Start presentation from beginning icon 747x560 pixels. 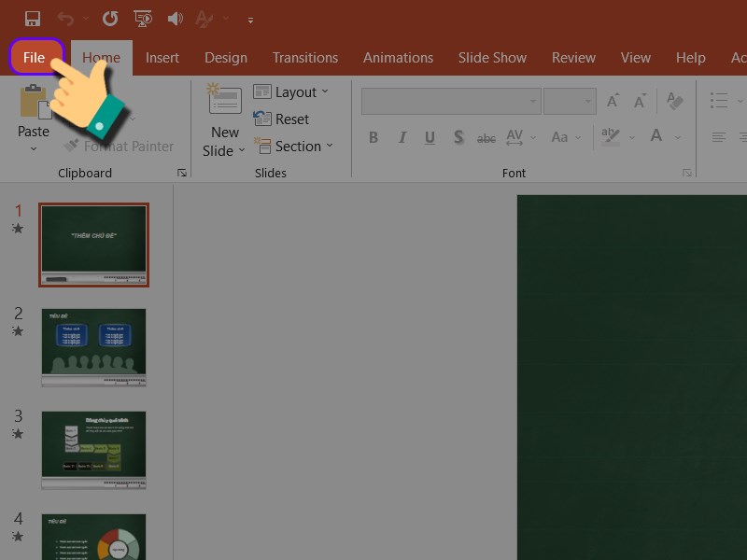coord(143,19)
